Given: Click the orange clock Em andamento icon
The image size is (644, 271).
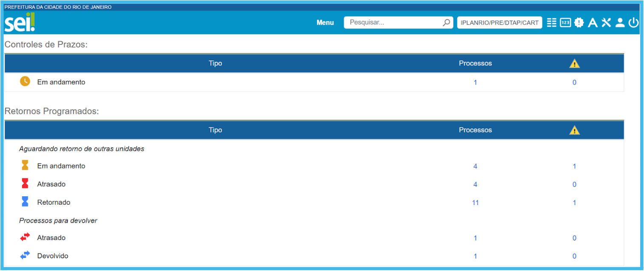Looking at the screenshot, I should [x=25, y=82].
